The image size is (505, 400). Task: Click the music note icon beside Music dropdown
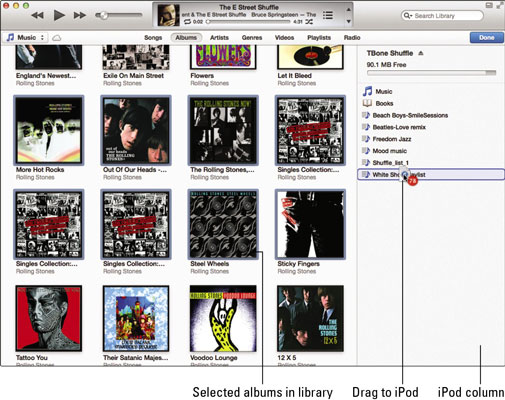[x=11, y=37]
